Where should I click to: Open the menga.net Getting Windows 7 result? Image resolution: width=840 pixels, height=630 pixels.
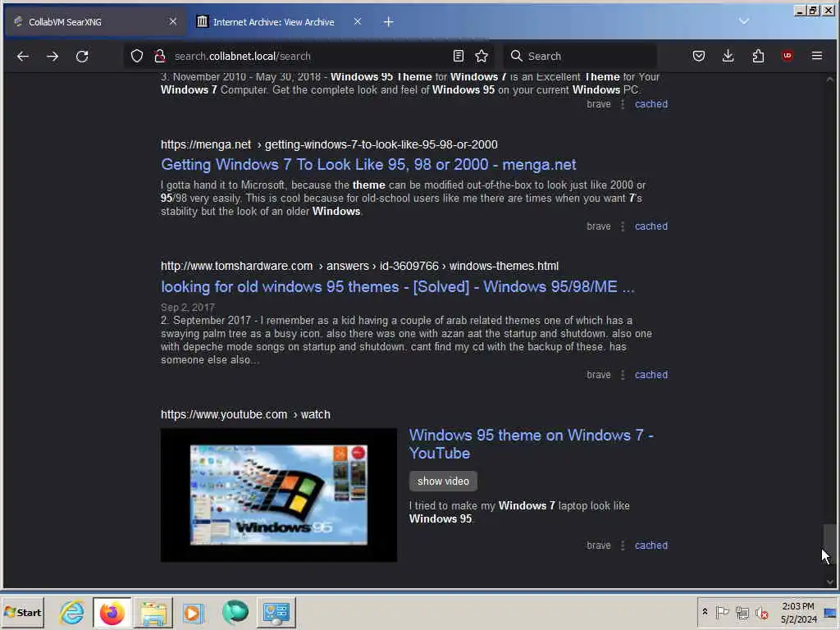pyautogui.click(x=368, y=164)
